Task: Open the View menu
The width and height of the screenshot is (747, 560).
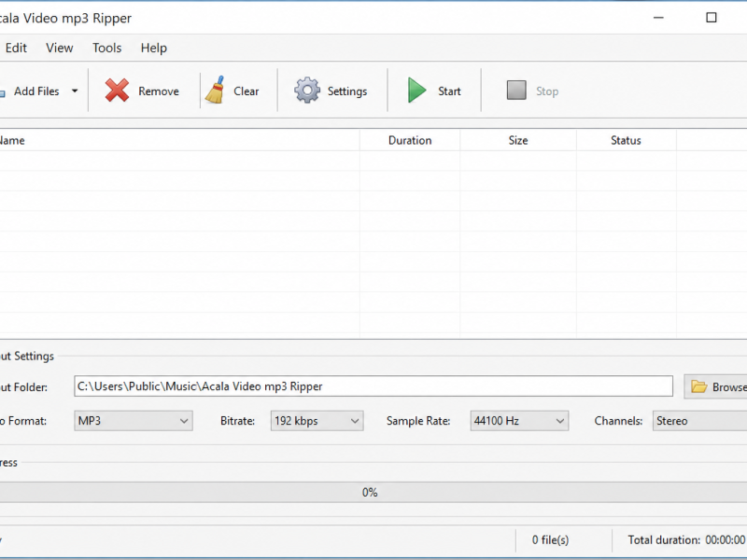Action: (60, 49)
